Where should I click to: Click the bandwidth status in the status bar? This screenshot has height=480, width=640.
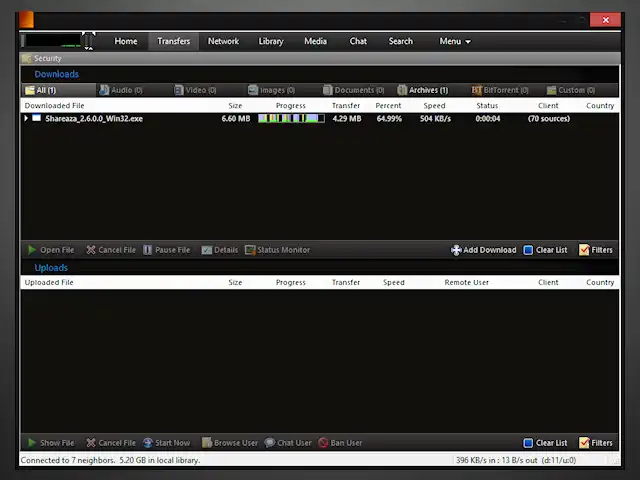[516, 460]
